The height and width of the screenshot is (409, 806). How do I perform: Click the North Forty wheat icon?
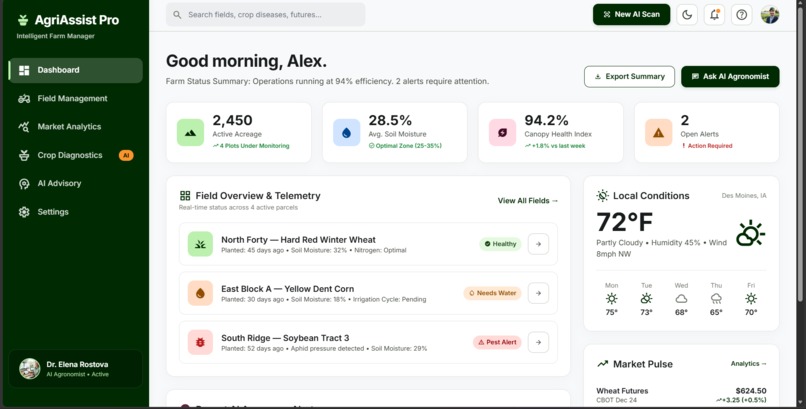point(200,244)
